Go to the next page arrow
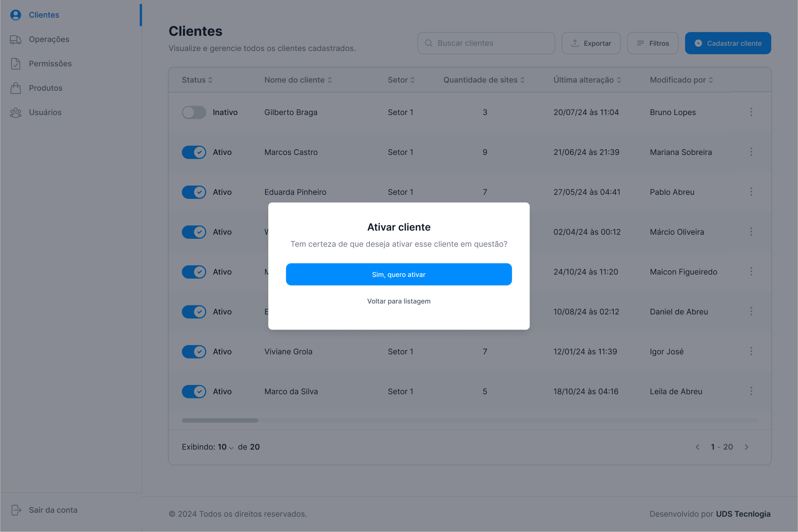The width and height of the screenshot is (798, 532). pyautogui.click(x=747, y=447)
